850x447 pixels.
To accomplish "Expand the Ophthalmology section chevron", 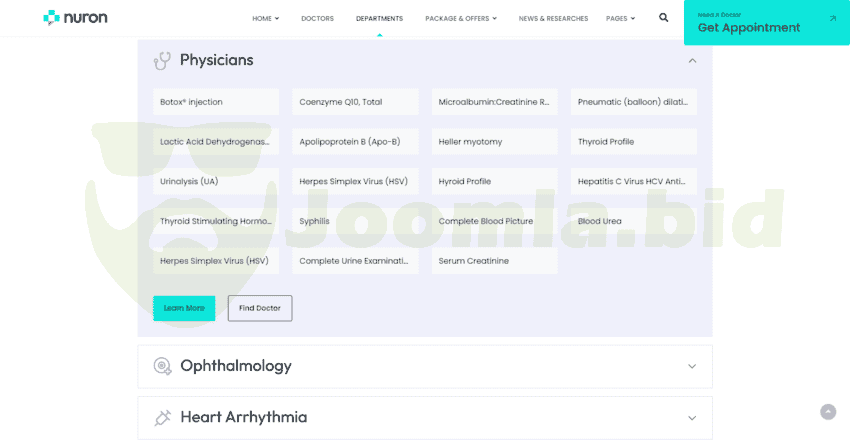I will 692,366.
